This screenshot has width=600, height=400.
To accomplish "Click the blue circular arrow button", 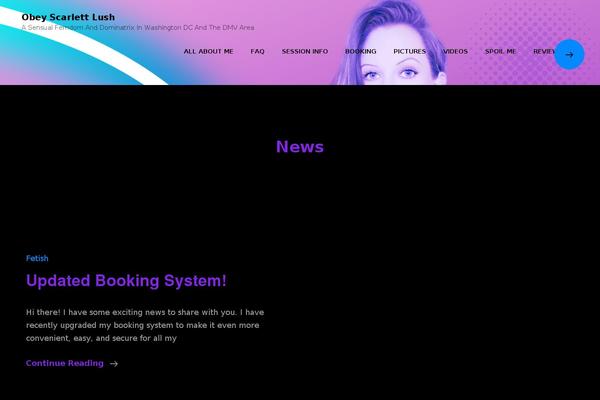I will point(569,54).
